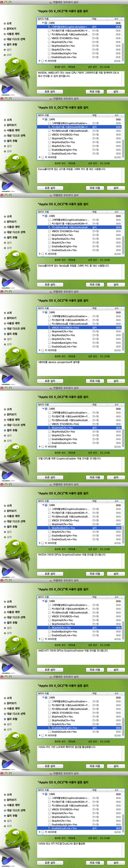This screenshot has width=128, height=868.
Task: Uncheck the checked SkipIntelGfx option
Action: 49,428
